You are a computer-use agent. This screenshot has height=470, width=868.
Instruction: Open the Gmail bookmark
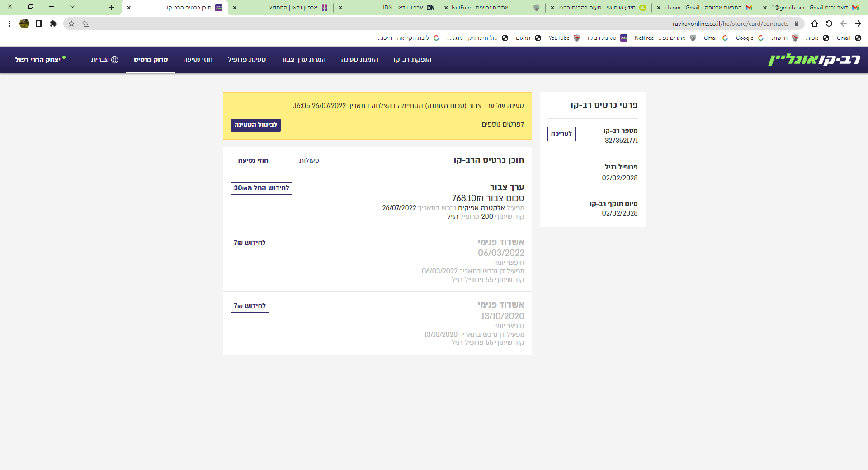[x=710, y=38]
